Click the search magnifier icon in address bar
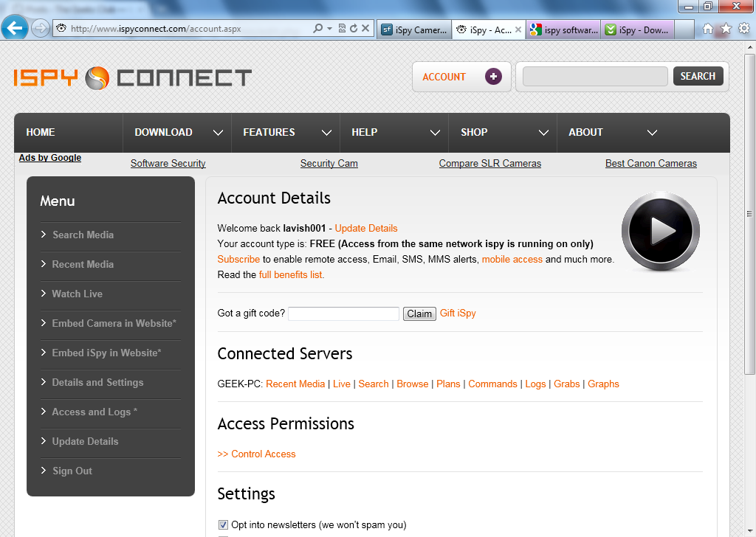Image resolution: width=756 pixels, height=537 pixels. coord(317,29)
